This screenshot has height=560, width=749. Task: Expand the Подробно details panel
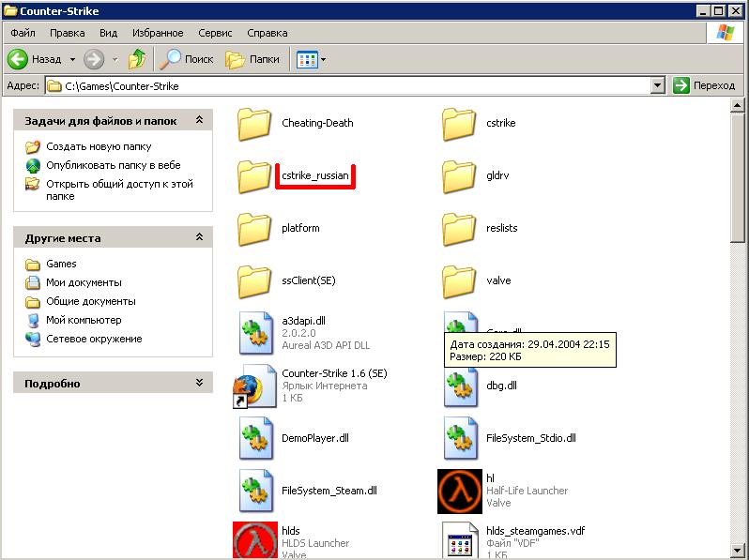point(199,383)
